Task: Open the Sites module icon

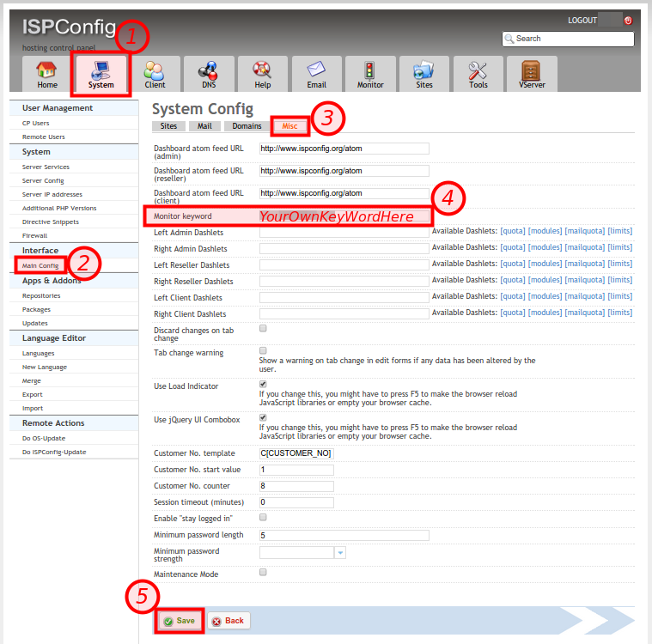Action: 424,73
